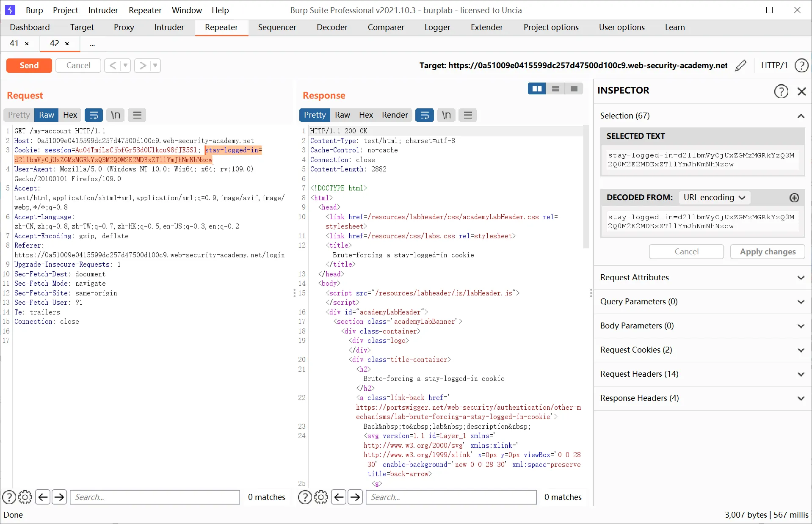The height and width of the screenshot is (524, 812).
Task: Apply changes in Inspector
Action: click(x=768, y=252)
